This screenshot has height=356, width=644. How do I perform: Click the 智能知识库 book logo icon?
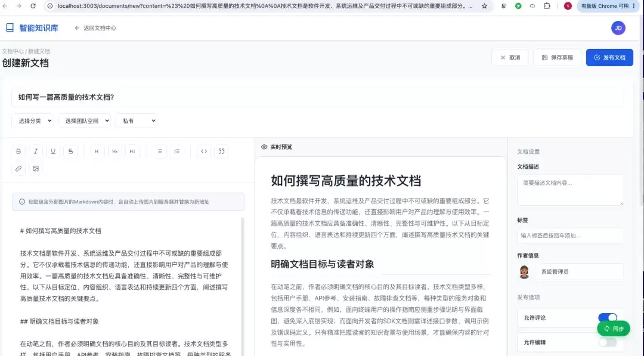[10, 27]
